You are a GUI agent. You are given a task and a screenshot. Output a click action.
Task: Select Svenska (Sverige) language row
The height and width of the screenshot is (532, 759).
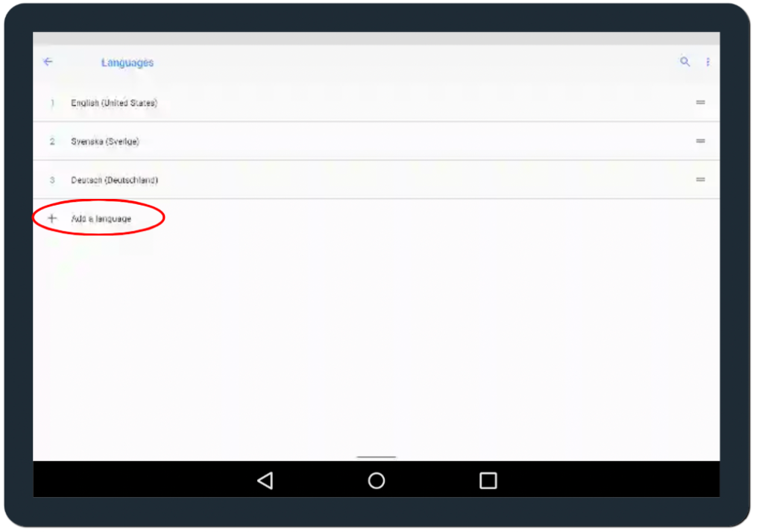click(x=376, y=142)
